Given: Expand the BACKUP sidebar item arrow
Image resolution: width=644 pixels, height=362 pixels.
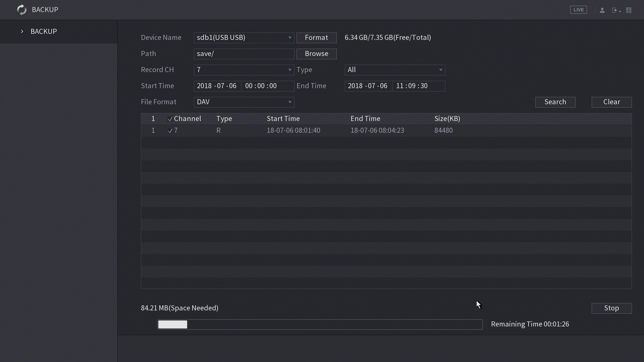Looking at the screenshot, I should point(22,32).
